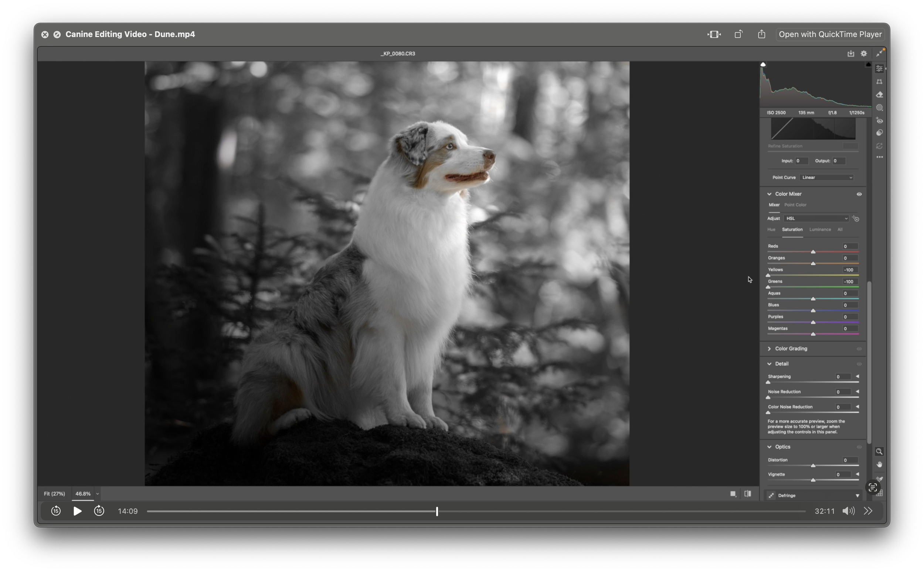The height and width of the screenshot is (572, 924).
Task: Click the save image download icon
Action: point(850,53)
